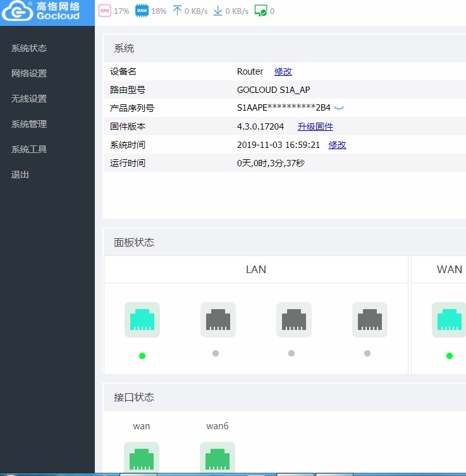Click the wan6 interface status icon
Screen dimensions: 466x476
click(x=218, y=458)
